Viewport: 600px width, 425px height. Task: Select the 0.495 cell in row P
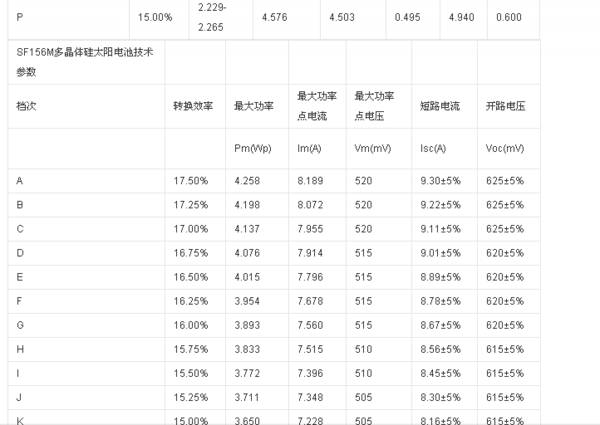coord(408,17)
